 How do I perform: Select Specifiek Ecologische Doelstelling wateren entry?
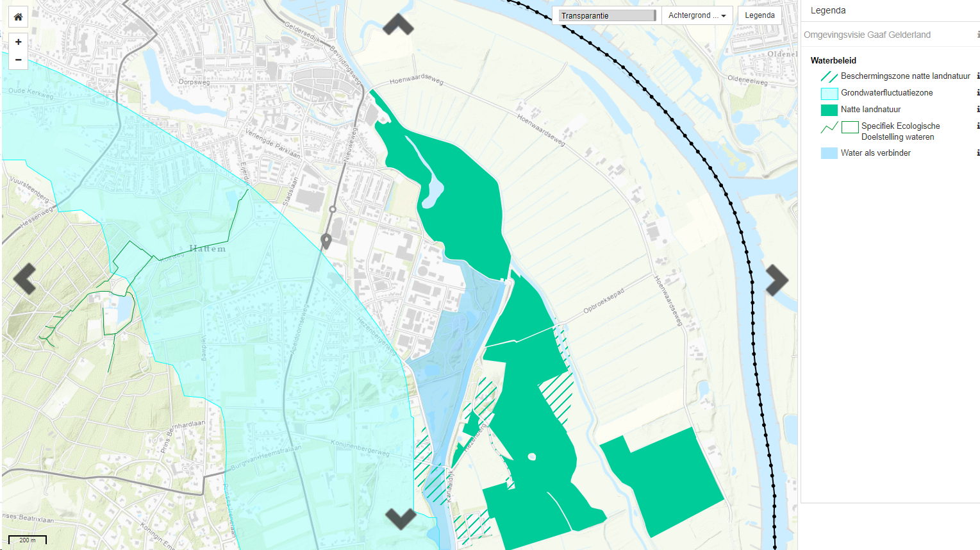click(x=901, y=131)
